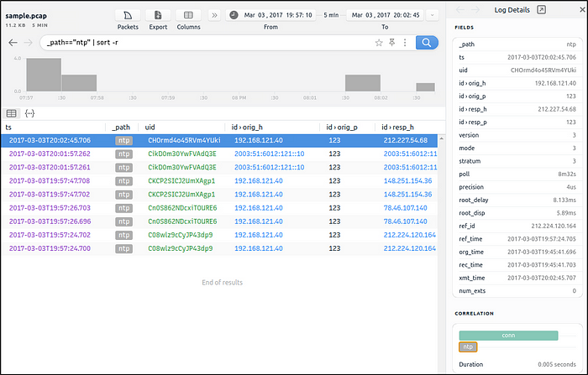Viewport: 588px width, 375px height.
Task: Open the Columns chooser
Action: pos(188,15)
